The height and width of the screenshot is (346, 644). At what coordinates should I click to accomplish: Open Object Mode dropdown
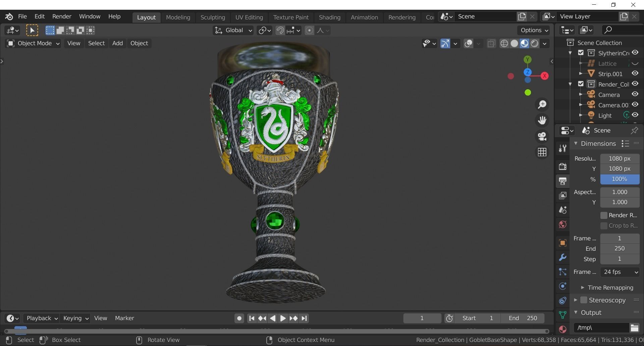pyautogui.click(x=33, y=44)
